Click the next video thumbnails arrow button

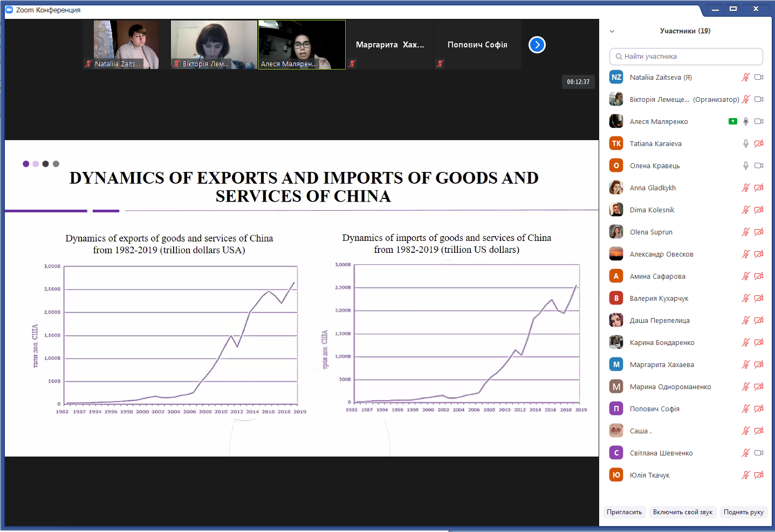point(537,45)
